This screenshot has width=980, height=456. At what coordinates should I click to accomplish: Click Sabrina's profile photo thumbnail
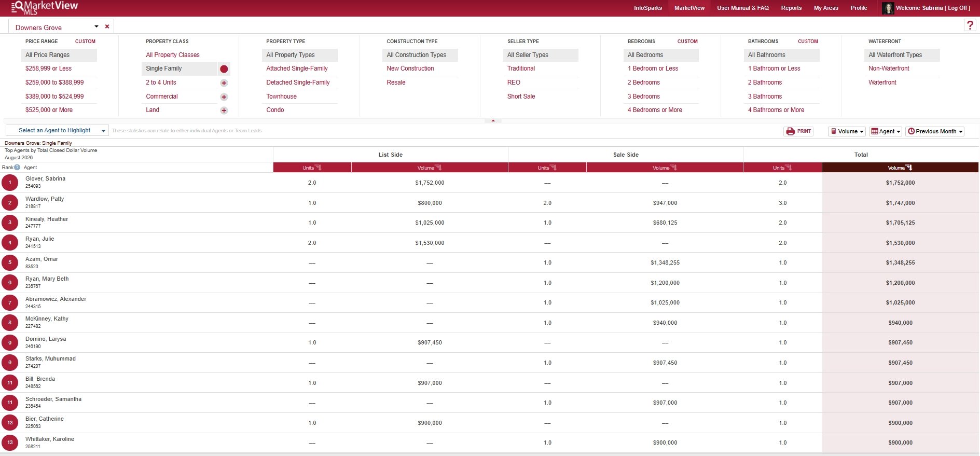pos(888,8)
